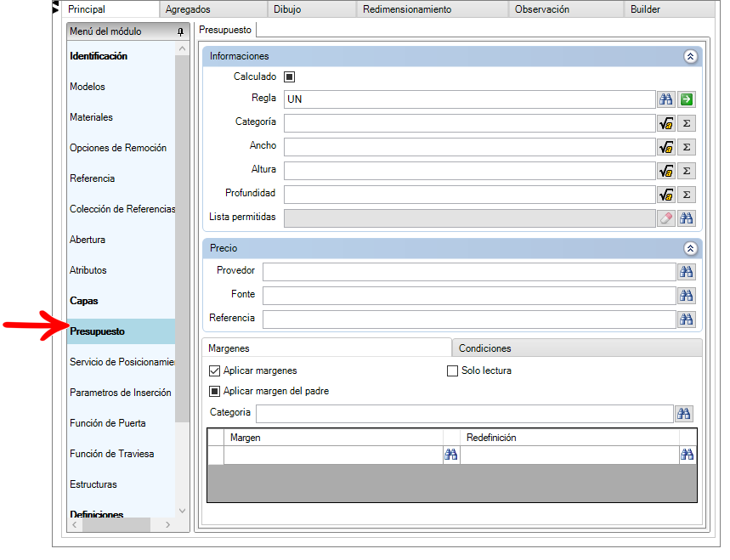Click module menu scroll right arrow
730x560 pixels.
coord(168,524)
